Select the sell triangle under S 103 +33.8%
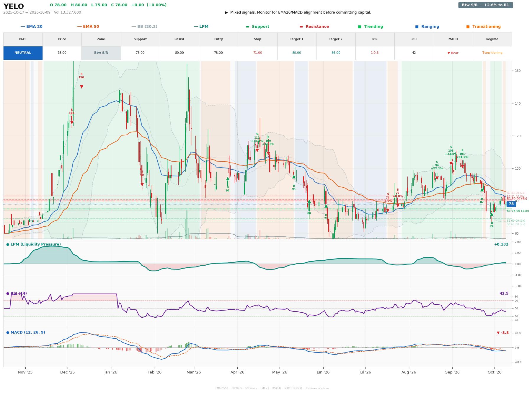Image resolution: width=532 pixels, height=393 pixels. click(451, 163)
